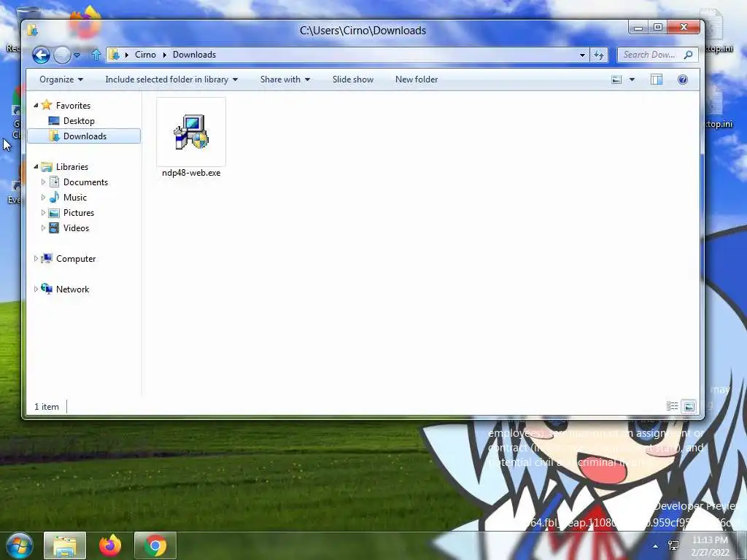Expand the Documents library

coord(43,182)
